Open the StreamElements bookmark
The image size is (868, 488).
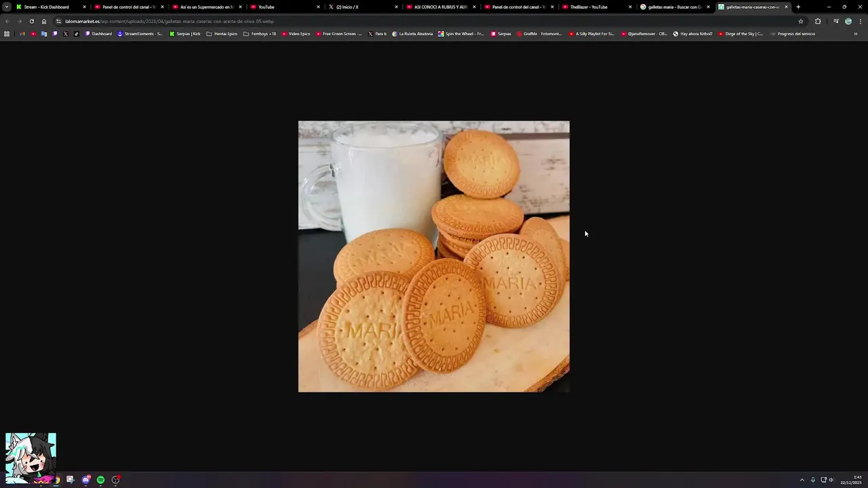140,34
